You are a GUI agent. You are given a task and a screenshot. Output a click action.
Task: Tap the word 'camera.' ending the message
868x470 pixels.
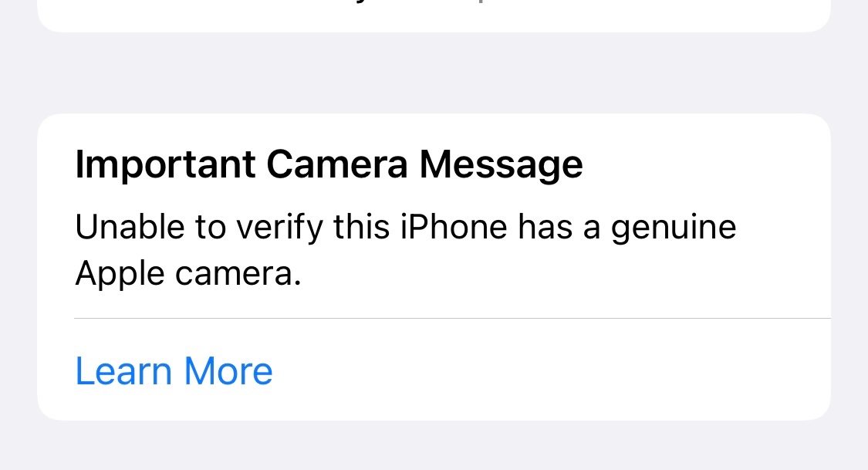[x=238, y=275]
